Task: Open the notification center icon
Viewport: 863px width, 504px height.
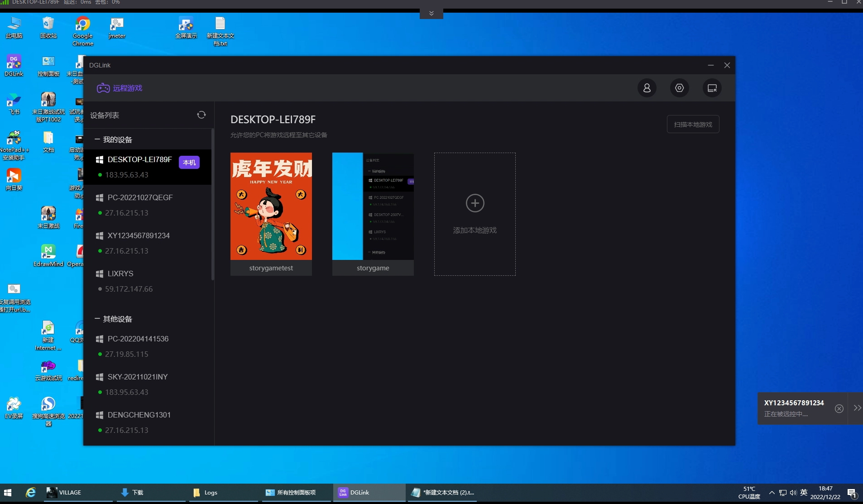Action: coord(852,493)
